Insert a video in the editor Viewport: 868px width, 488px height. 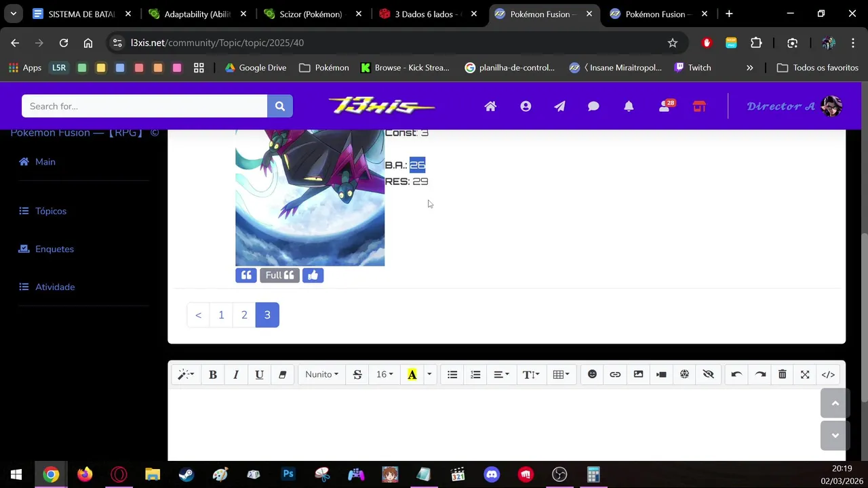point(661,374)
